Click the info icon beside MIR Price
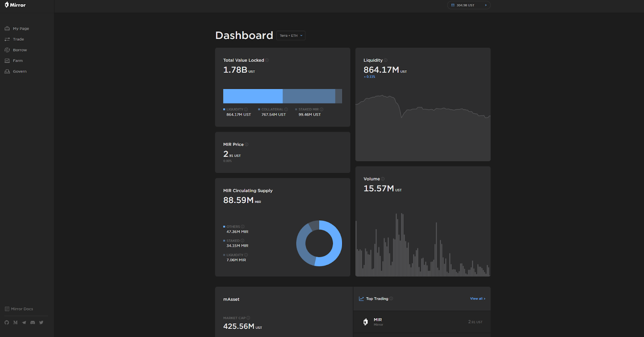 pos(246,144)
